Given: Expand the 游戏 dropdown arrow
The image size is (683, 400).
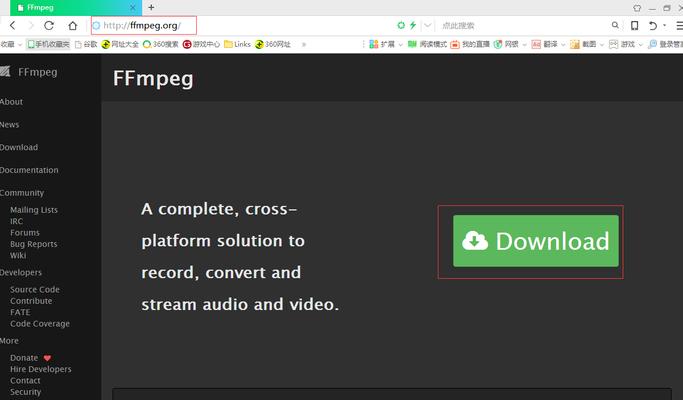Looking at the screenshot, I should (641, 44).
